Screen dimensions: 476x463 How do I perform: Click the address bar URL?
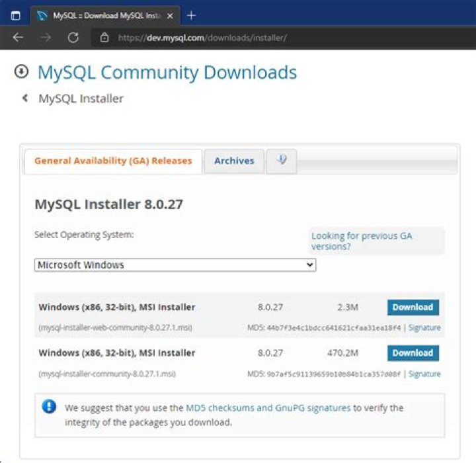tap(202, 38)
